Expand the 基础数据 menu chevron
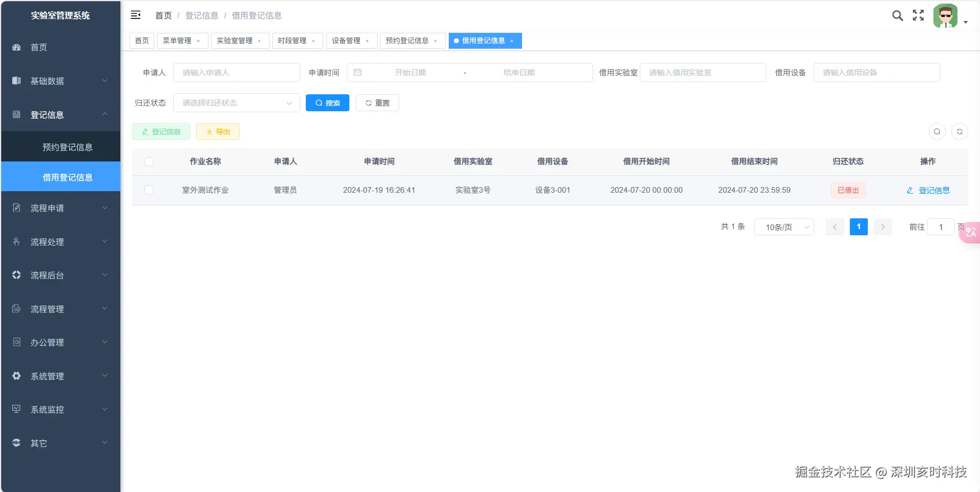 coord(105,80)
